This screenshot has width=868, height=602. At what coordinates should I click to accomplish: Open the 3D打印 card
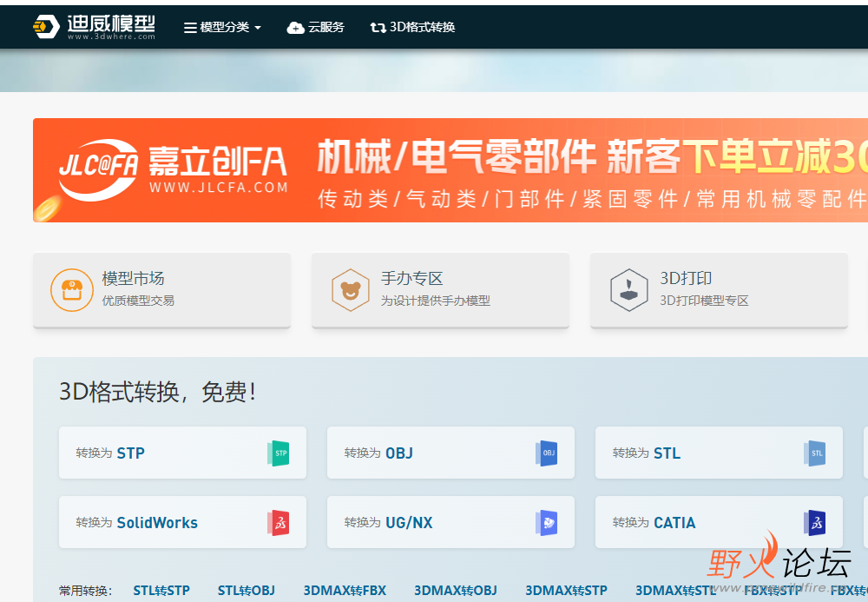point(719,290)
